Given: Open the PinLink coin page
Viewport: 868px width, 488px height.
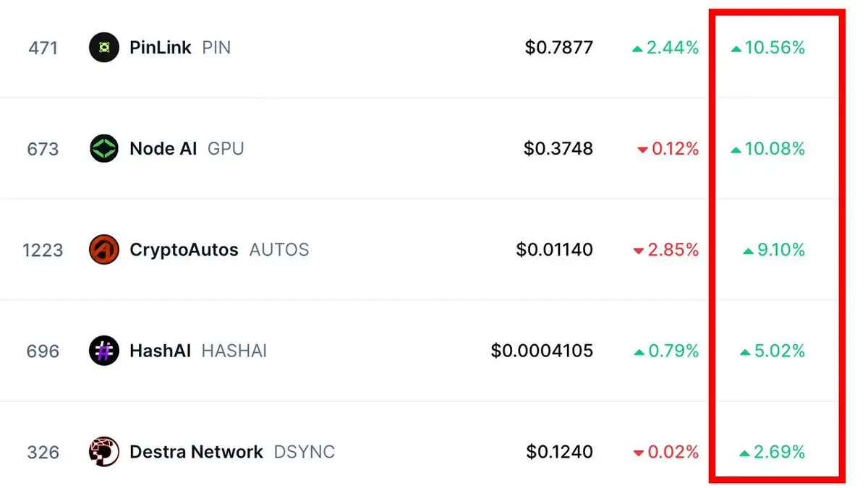Looking at the screenshot, I should tap(160, 48).
